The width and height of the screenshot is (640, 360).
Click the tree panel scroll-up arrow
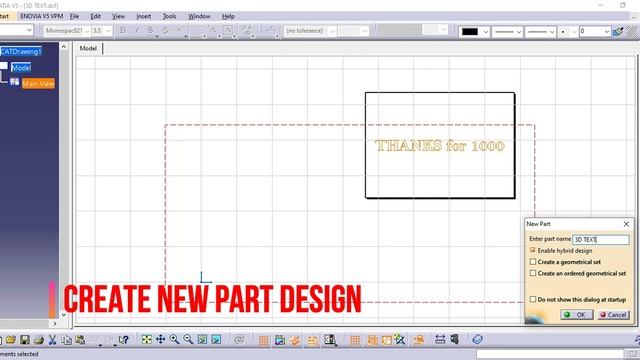pos(64,47)
